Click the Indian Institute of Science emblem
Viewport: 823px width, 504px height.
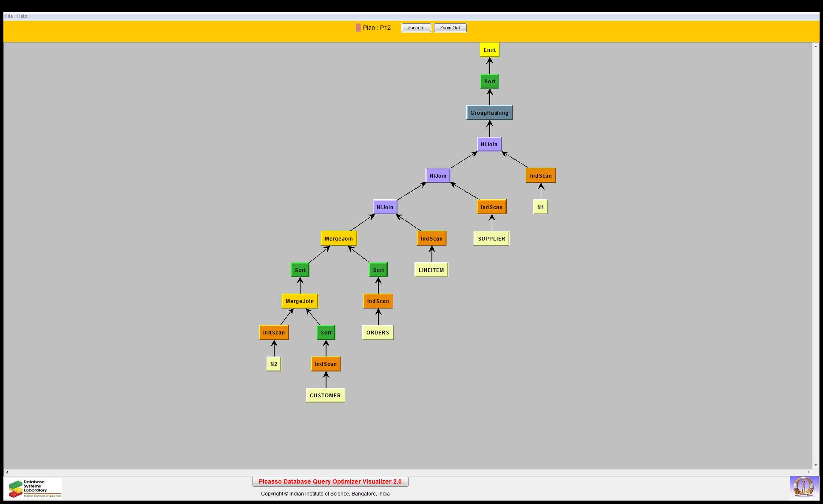[803, 487]
